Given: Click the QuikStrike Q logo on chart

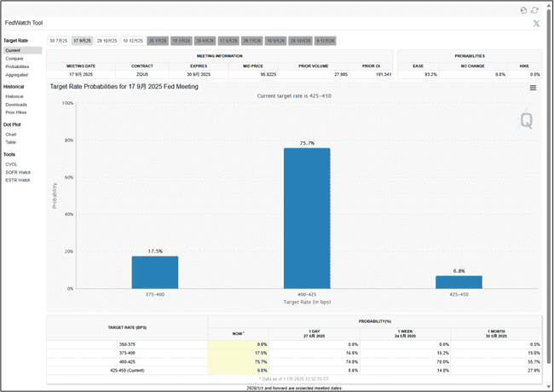Looking at the screenshot, I should [526, 121].
